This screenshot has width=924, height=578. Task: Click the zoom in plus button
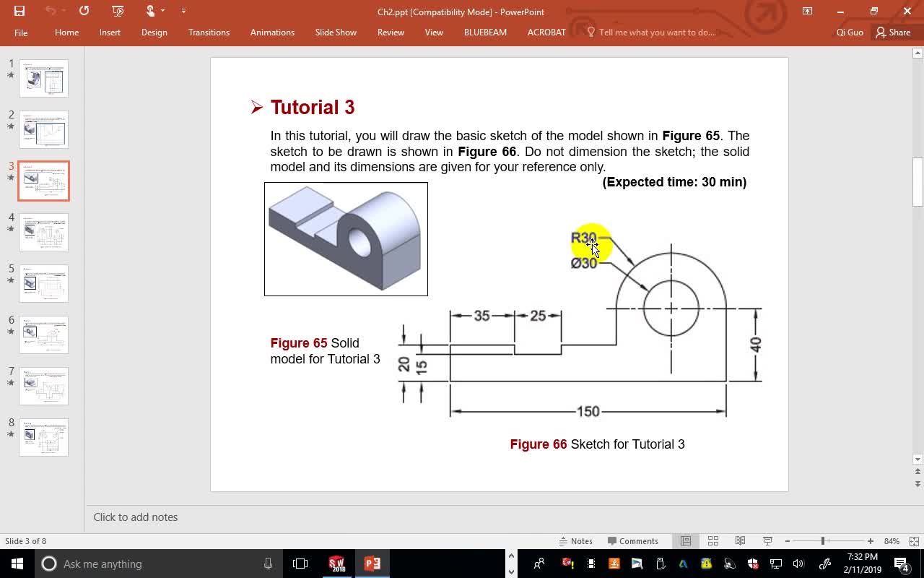871,541
